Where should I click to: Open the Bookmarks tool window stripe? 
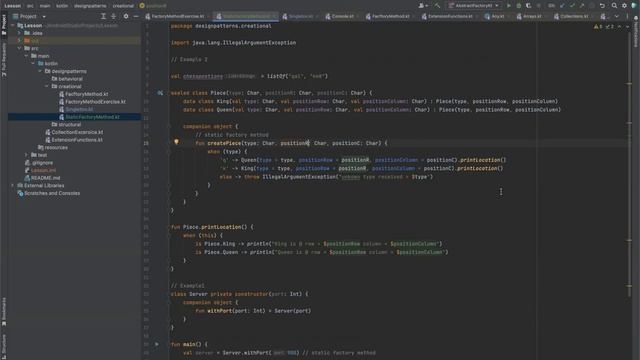pyautogui.click(x=4, y=311)
